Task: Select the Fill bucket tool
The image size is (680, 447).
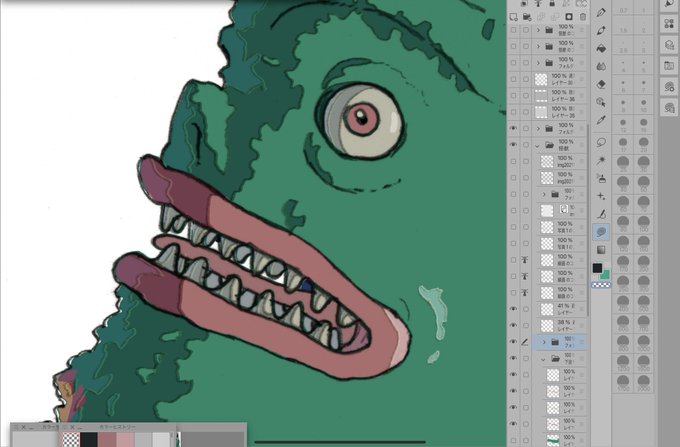Action: 601,49
